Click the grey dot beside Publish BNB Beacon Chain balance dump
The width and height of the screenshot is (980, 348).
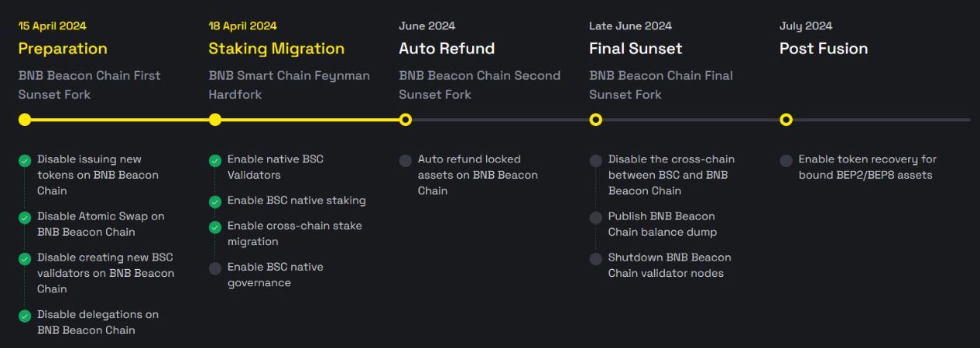(x=596, y=217)
